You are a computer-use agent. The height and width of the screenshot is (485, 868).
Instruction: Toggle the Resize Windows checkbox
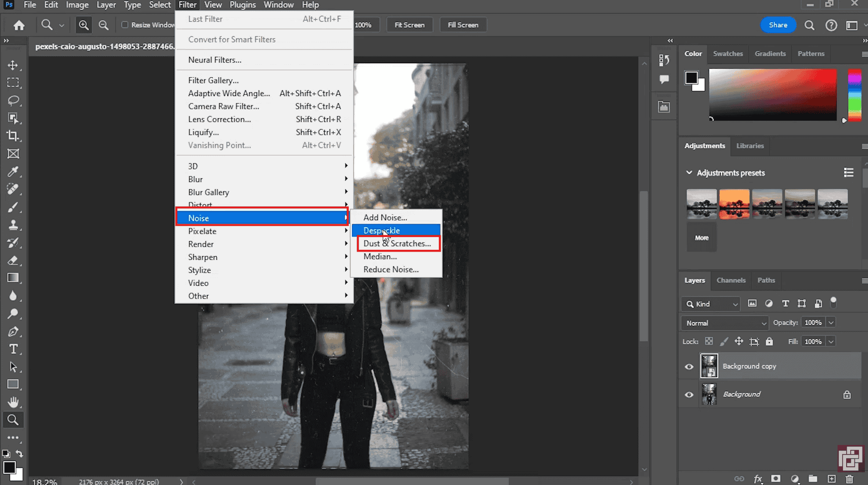125,25
